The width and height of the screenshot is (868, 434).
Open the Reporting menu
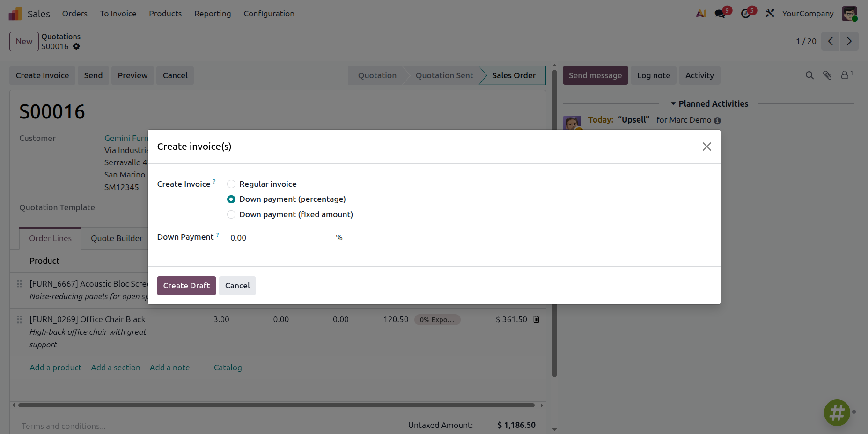[213, 14]
